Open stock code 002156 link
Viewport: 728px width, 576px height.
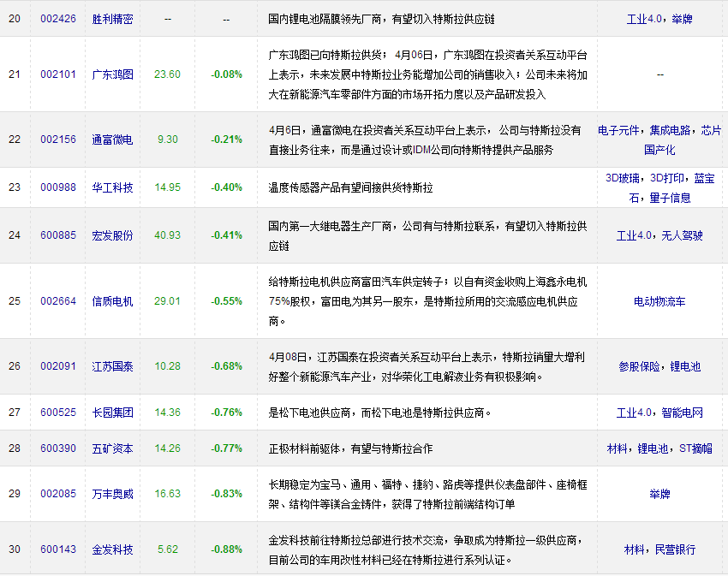[x=58, y=140]
